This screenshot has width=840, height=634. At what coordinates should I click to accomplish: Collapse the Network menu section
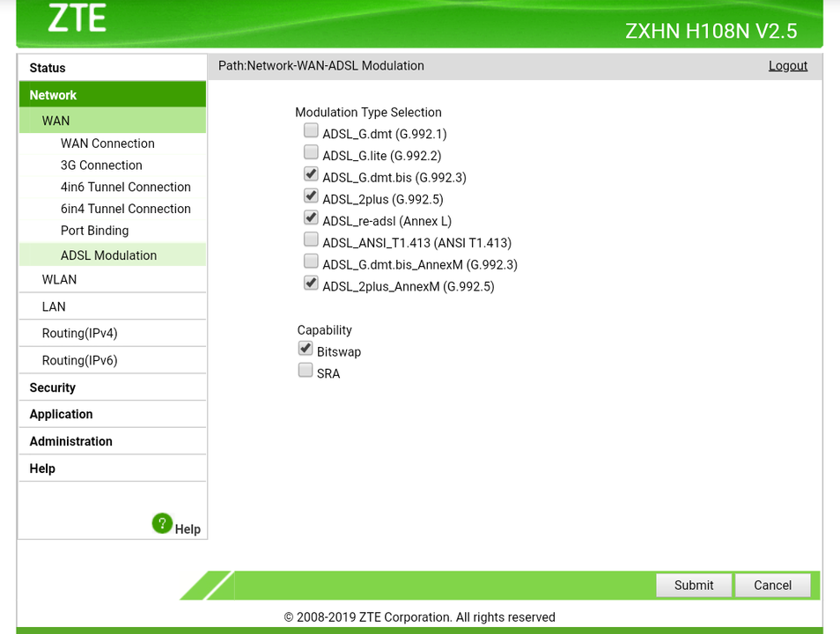pyautogui.click(x=113, y=95)
